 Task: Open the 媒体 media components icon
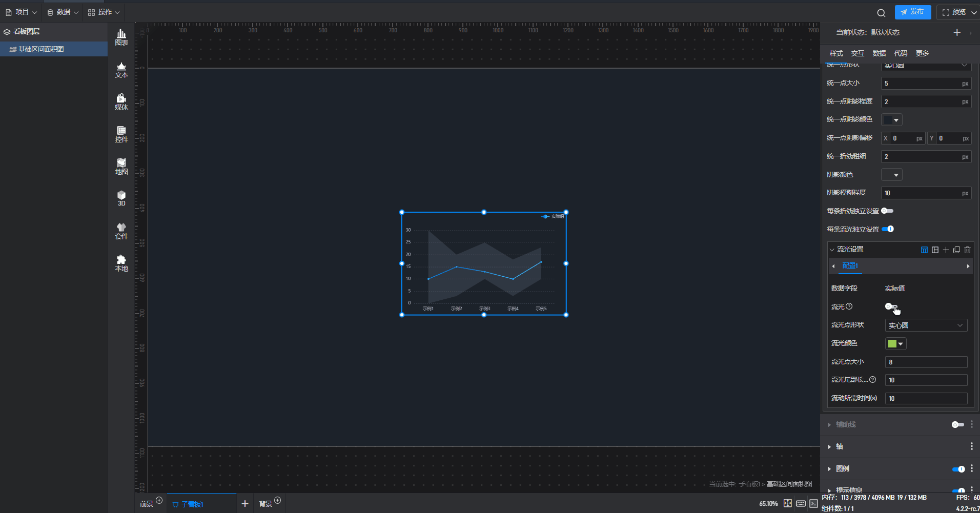coord(121,102)
